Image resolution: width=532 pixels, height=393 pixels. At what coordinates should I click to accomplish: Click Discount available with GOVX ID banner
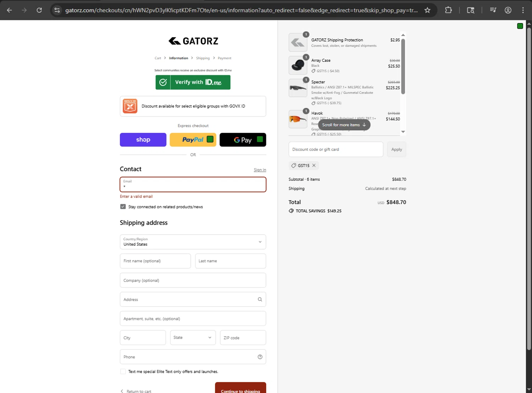tap(193, 106)
